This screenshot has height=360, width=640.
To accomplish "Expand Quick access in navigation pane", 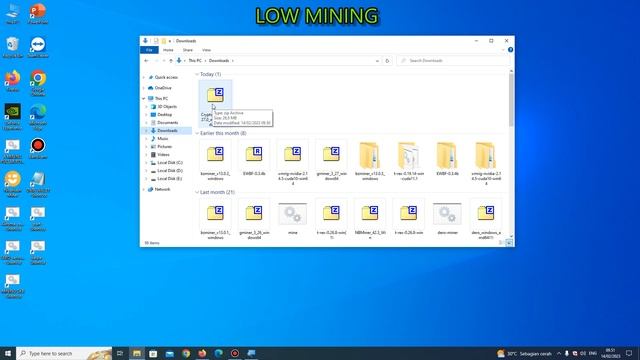I will click(144, 77).
